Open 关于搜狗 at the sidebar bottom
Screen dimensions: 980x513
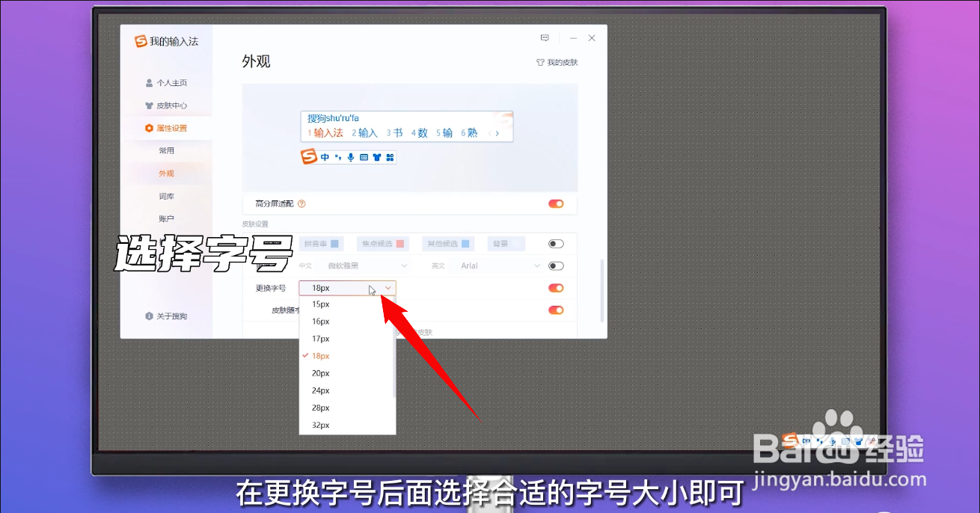click(x=166, y=316)
